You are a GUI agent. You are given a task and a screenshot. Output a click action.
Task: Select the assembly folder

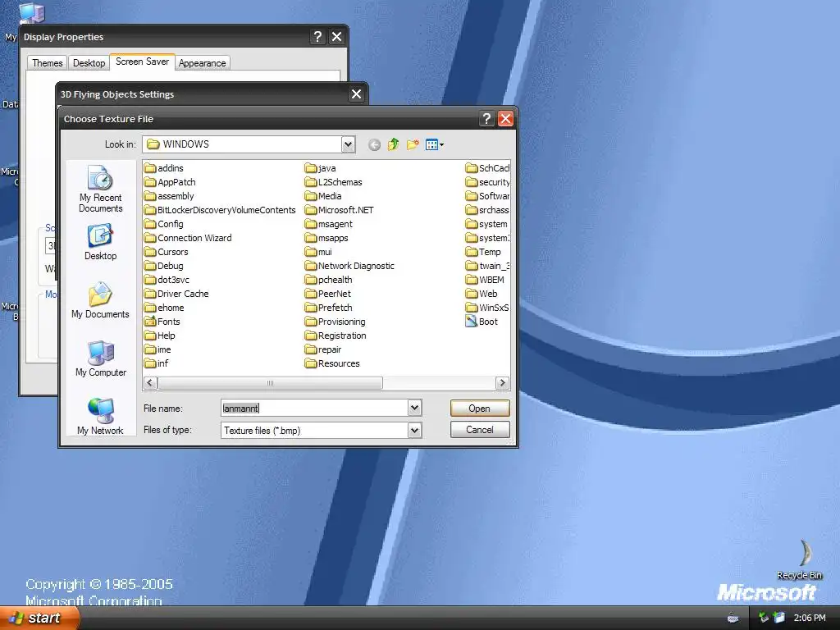169,196
